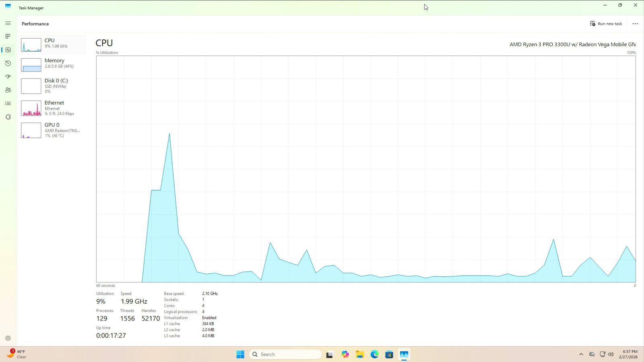This screenshot has width=644, height=362.
Task: Open the Users page icon
Action: (x=8, y=90)
